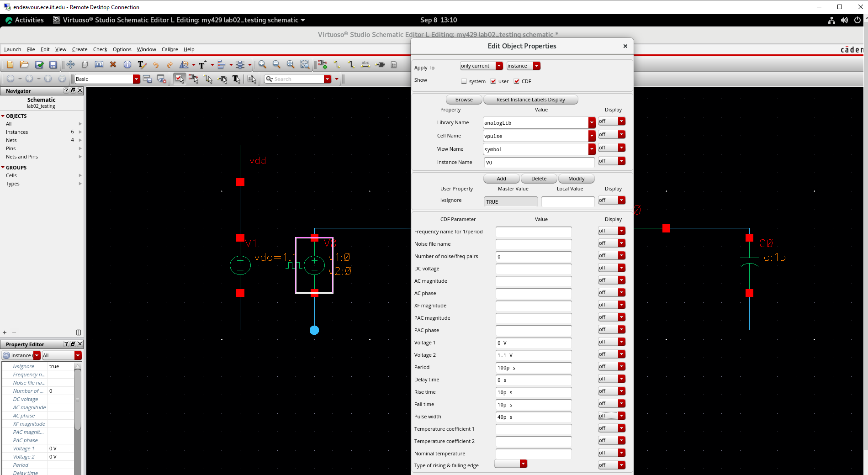The image size is (868, 475).
Task: Collapse the GROUPS section in Navigator
Action: click(x=3, y=168)
